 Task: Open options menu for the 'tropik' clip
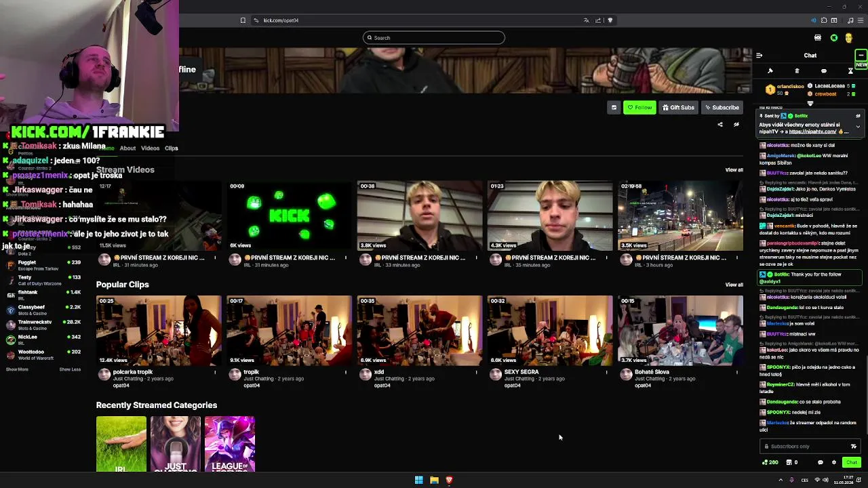pos(345,372)
